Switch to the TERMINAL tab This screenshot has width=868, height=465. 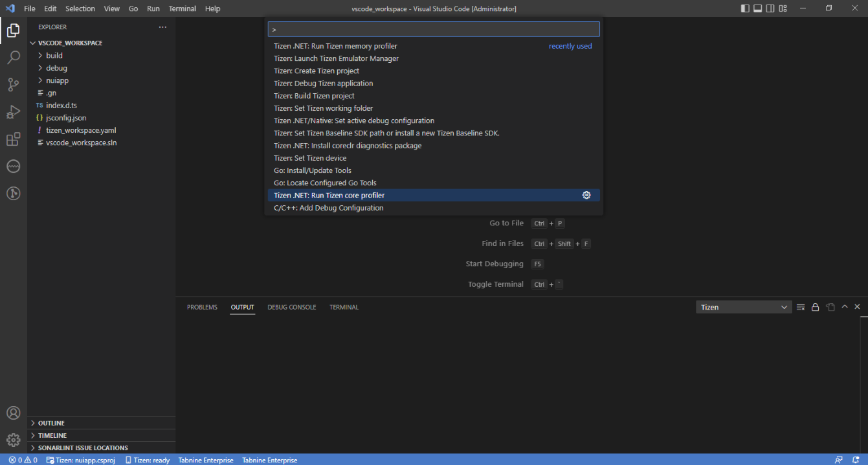344,306
